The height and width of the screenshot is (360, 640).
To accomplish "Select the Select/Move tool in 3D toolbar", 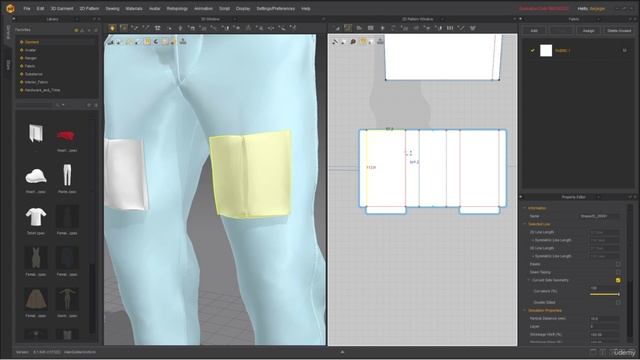I will [x=124, y=28].
